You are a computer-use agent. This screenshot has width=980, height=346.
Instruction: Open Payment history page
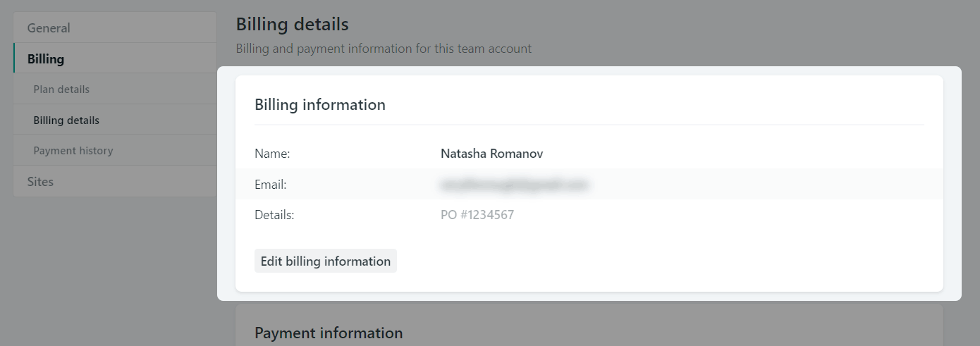tap(73, 151)
